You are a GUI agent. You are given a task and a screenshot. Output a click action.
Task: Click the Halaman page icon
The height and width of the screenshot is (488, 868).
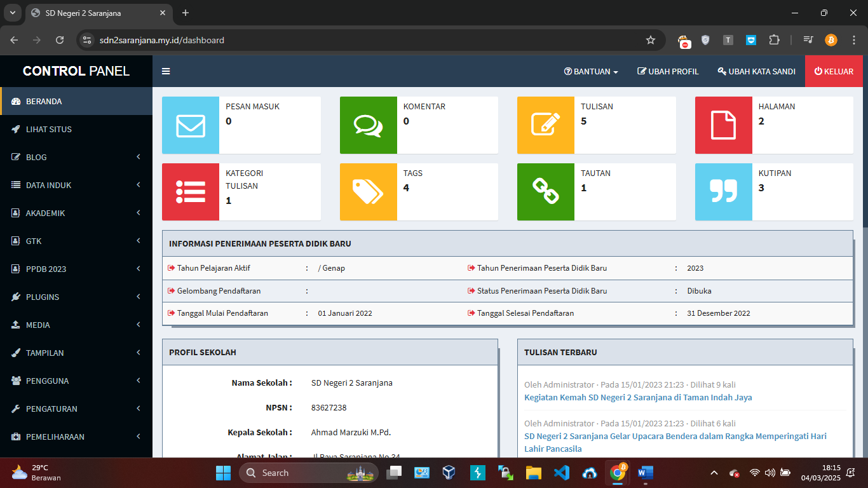pyautogui.click(x=724, y=125)
